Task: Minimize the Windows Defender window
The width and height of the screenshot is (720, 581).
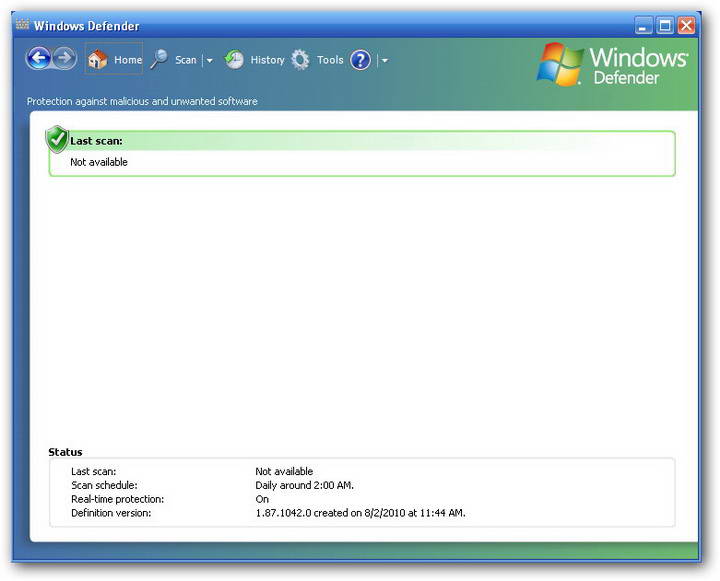Action: [643, 25]
